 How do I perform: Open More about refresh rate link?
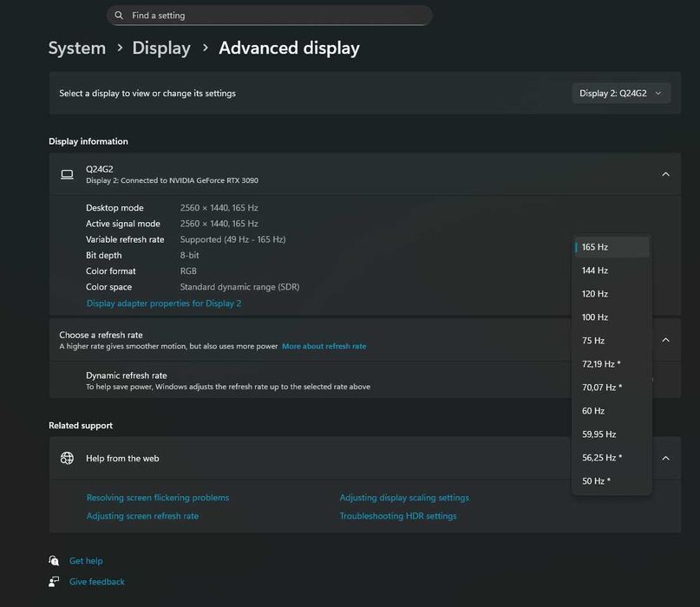tap(324, 346)
